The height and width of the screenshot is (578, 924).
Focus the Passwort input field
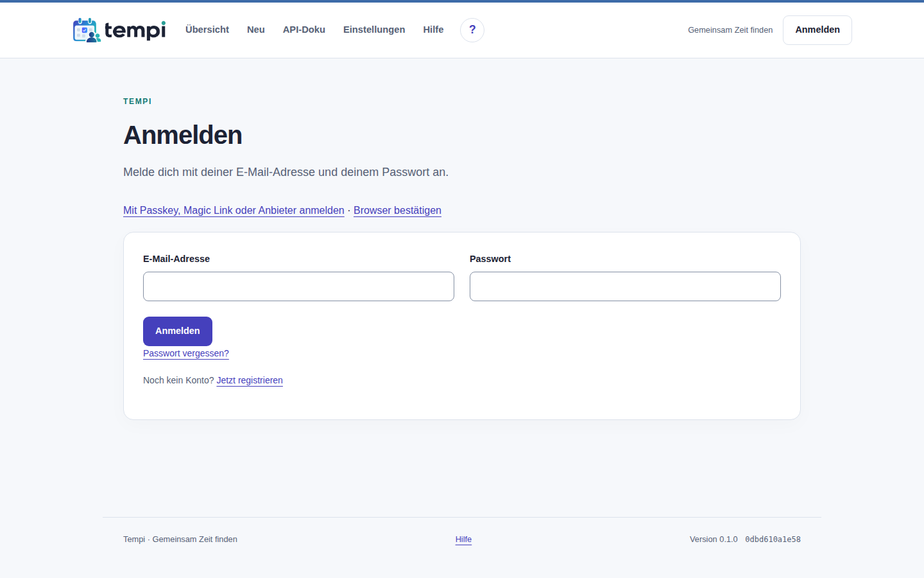click(625, 286)
